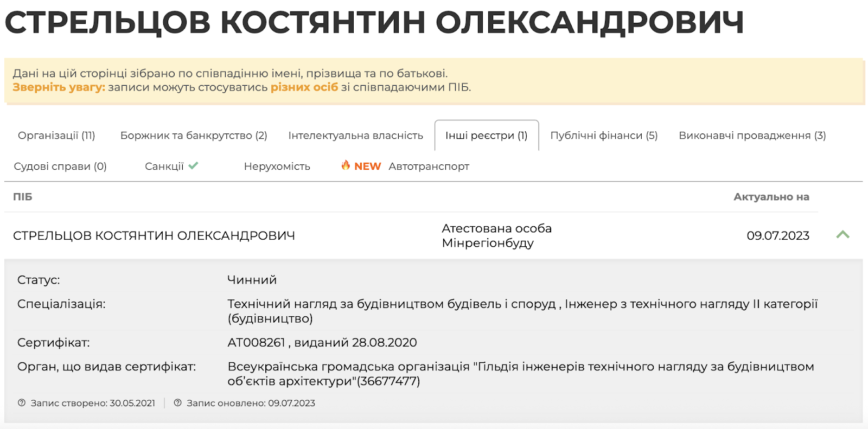Click the Сертифікат: label
This screenshot has width=868, height=429.
pos(54,343)
